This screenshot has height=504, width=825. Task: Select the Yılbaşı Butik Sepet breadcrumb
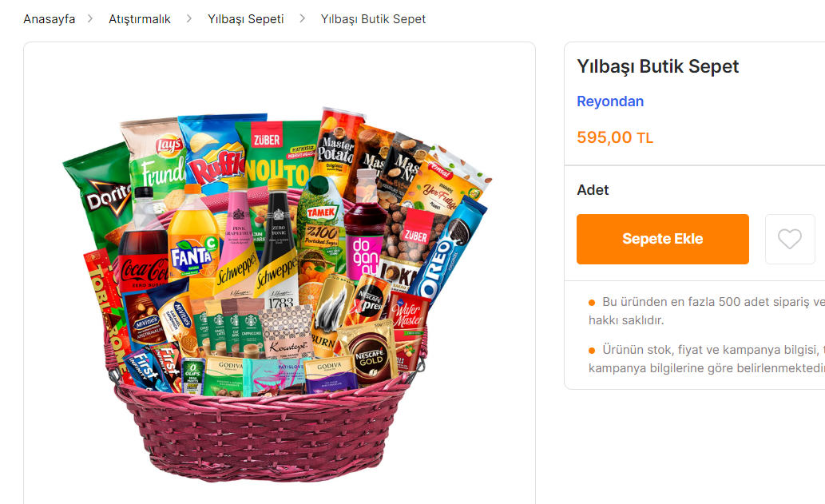pyautogui.click(x=373, y=19)
